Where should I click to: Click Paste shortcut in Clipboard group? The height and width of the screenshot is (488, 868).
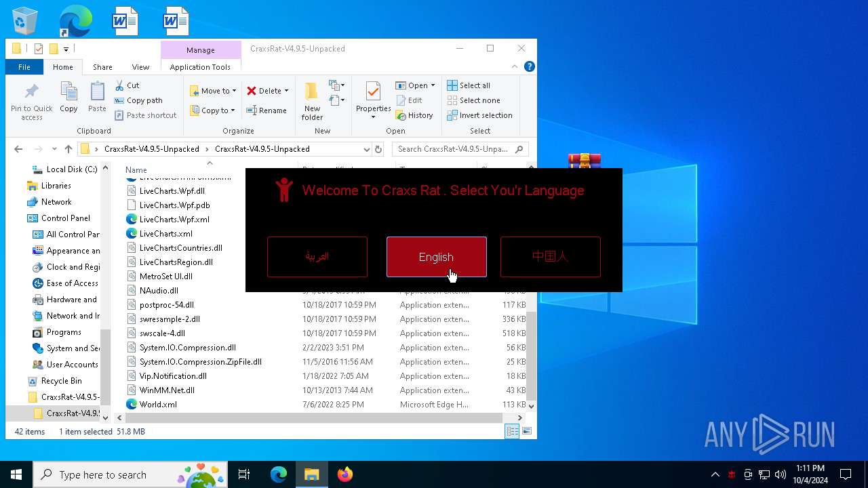[145, 115]
